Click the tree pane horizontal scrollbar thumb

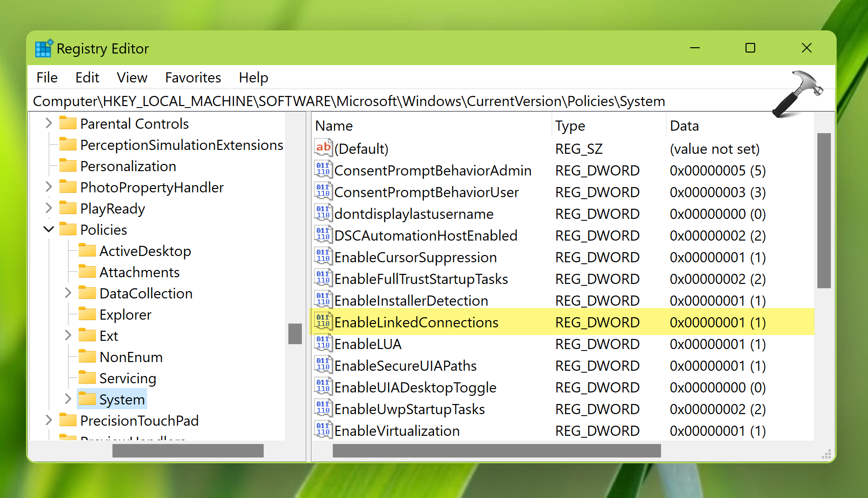[188, 451]
